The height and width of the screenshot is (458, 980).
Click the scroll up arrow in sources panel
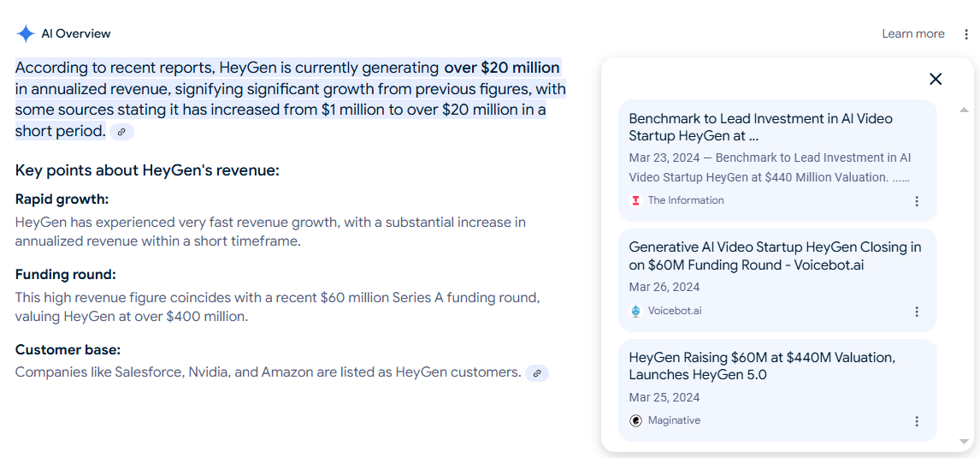point(964,110)
